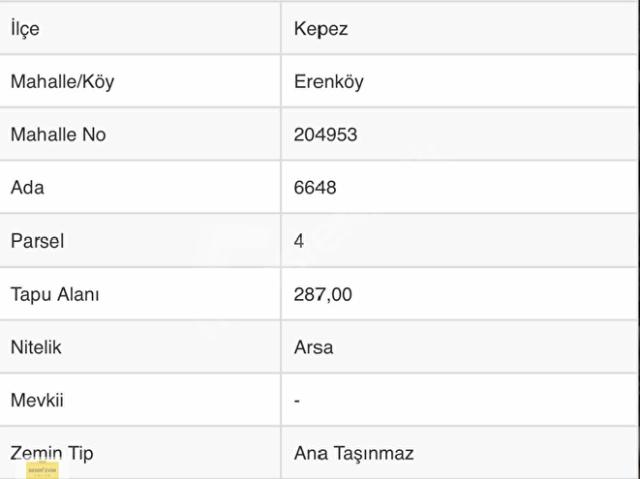
Task: Select the Ada label cell
Action: 27,188
